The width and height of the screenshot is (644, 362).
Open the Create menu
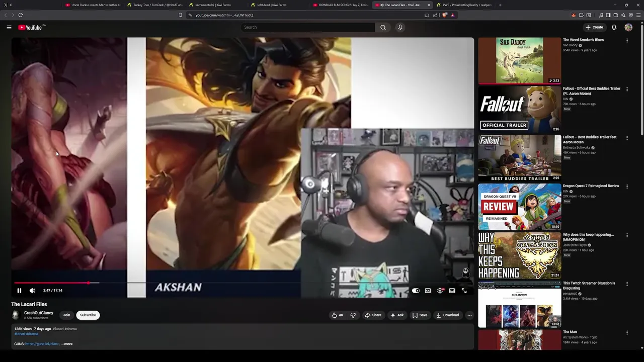pyautogui.click(x=594, y=27)
